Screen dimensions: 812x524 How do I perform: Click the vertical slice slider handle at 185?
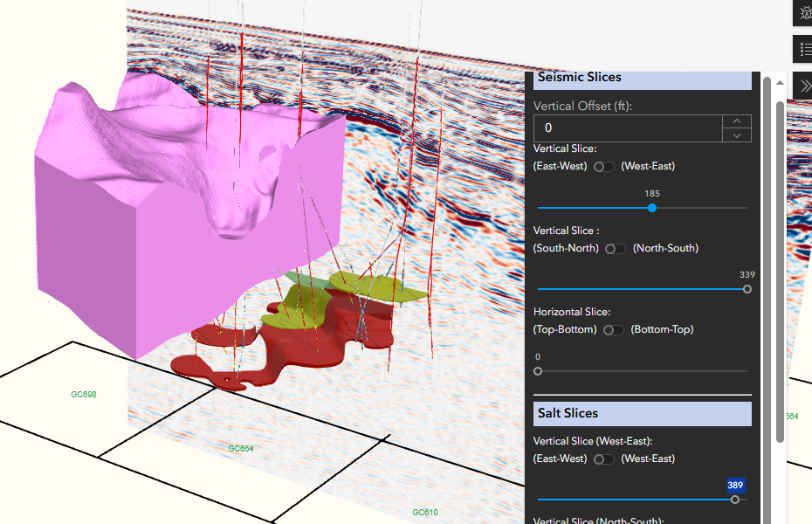651,208
